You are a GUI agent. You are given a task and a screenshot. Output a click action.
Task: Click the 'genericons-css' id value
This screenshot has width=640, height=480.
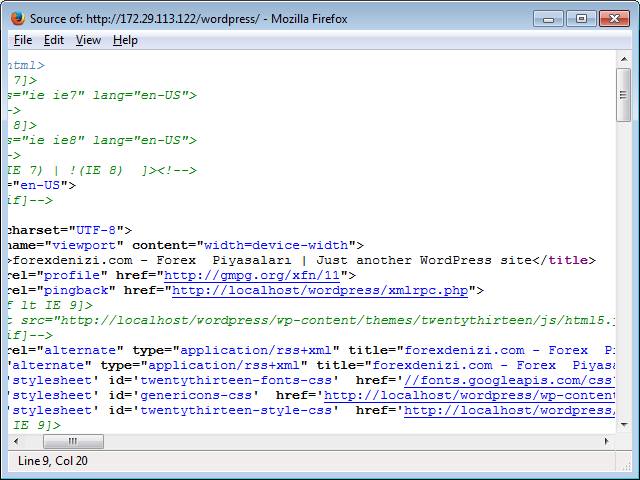196,396
